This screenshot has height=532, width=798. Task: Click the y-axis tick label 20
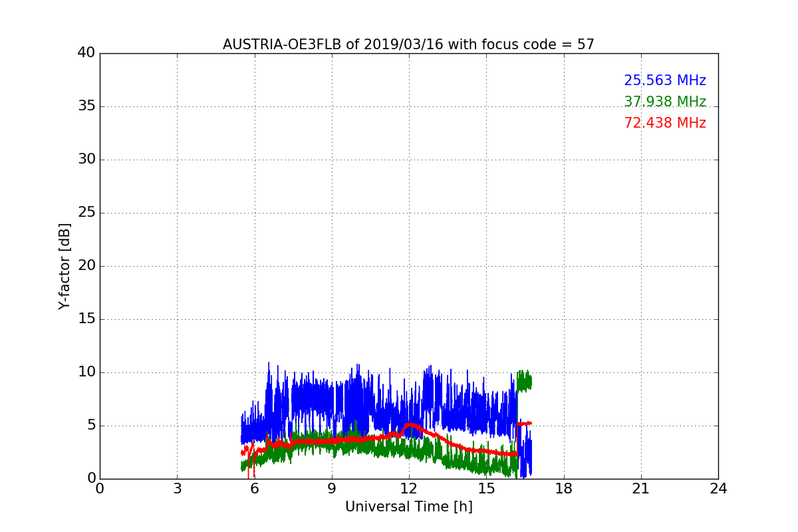[86, 266]
